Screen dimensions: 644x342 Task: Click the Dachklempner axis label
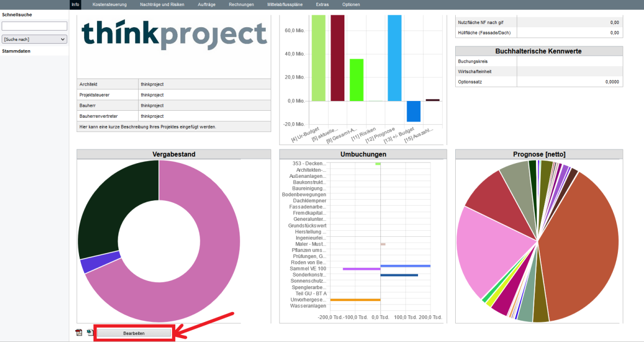pos(309,201)
